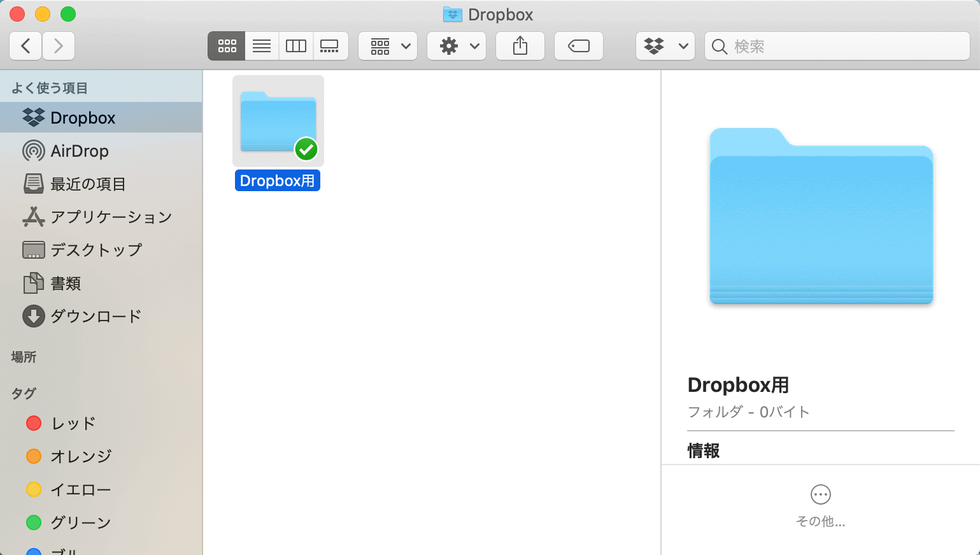
Task: Click the Edit Tags toolbar button
Action: coord(579,46)
